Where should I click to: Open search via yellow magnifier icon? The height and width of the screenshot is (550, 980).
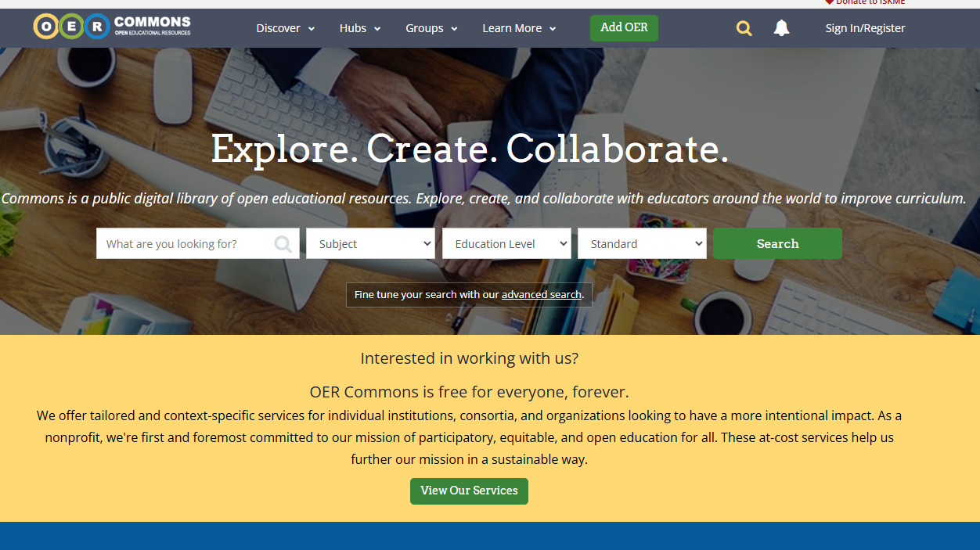pyautogui.click(x=744, y=28)
